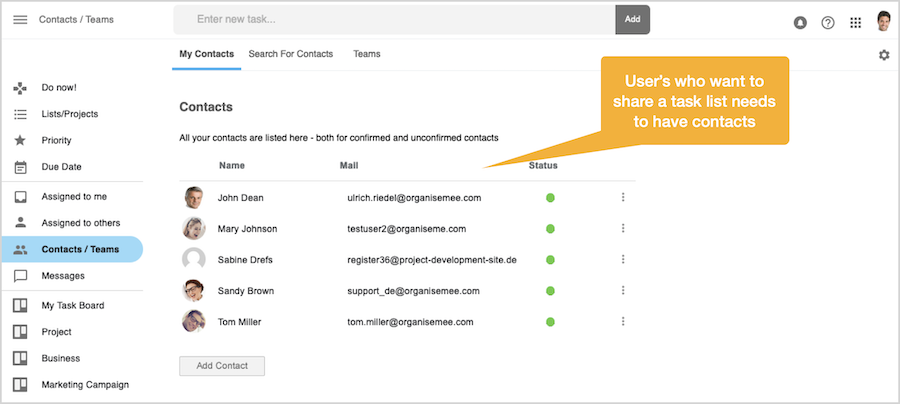This screenshot has height=404, width=900.
Task: Click the Due Date calendar icon
Action: (20, 167)
